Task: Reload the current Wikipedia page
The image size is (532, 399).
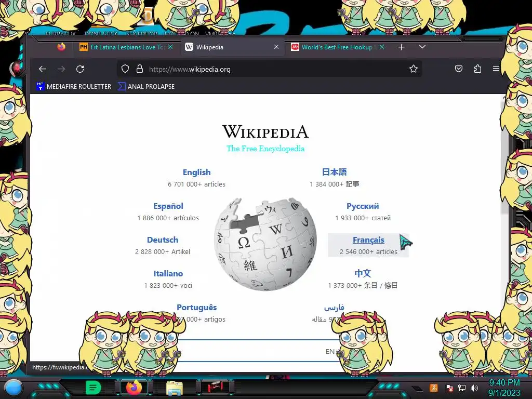Action: (x=80, y=69)
